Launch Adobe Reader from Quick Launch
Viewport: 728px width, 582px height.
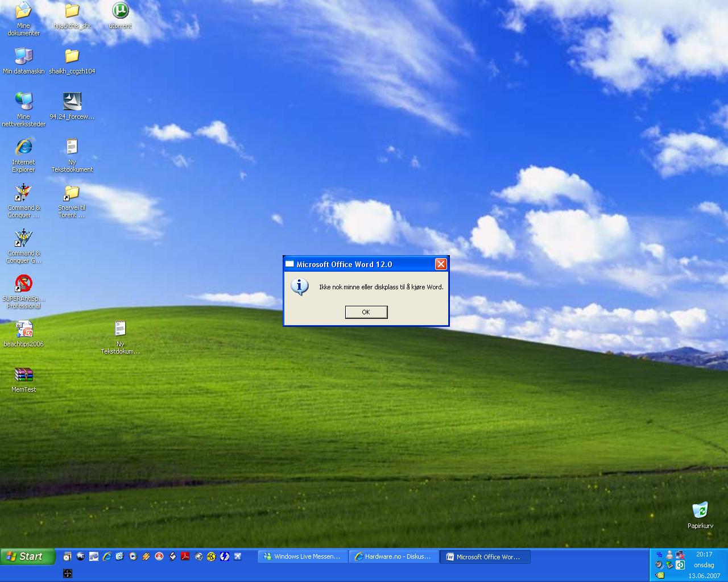(185, 556)
